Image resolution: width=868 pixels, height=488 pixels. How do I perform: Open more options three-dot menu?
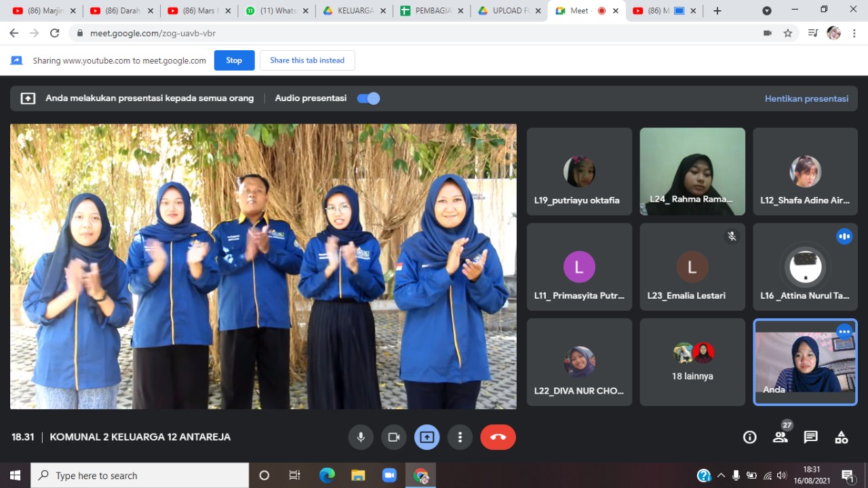click(x=460, y=437)
